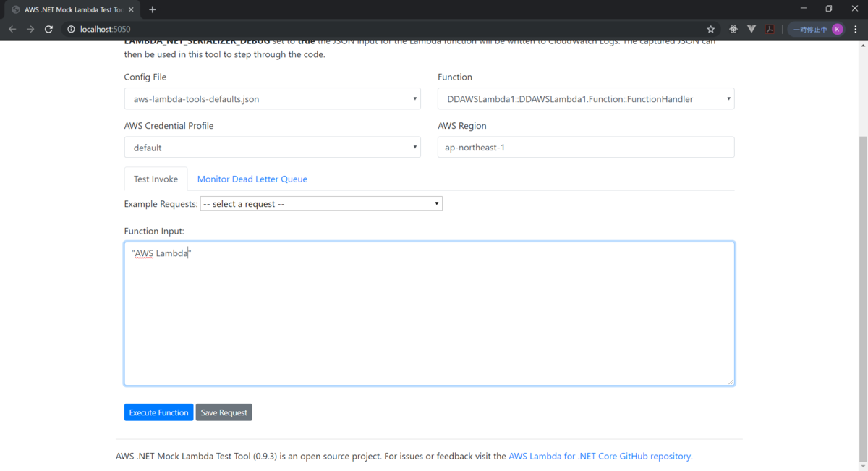Click the AWS Region input field
Viewport: 868px width, 471px height.
586,148
